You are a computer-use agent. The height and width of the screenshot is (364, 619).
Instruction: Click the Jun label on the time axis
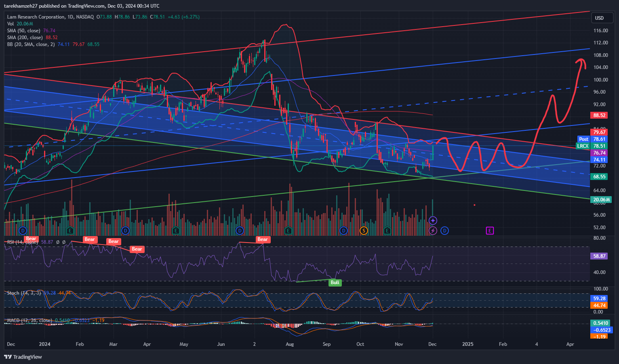[x=221, y=344]
